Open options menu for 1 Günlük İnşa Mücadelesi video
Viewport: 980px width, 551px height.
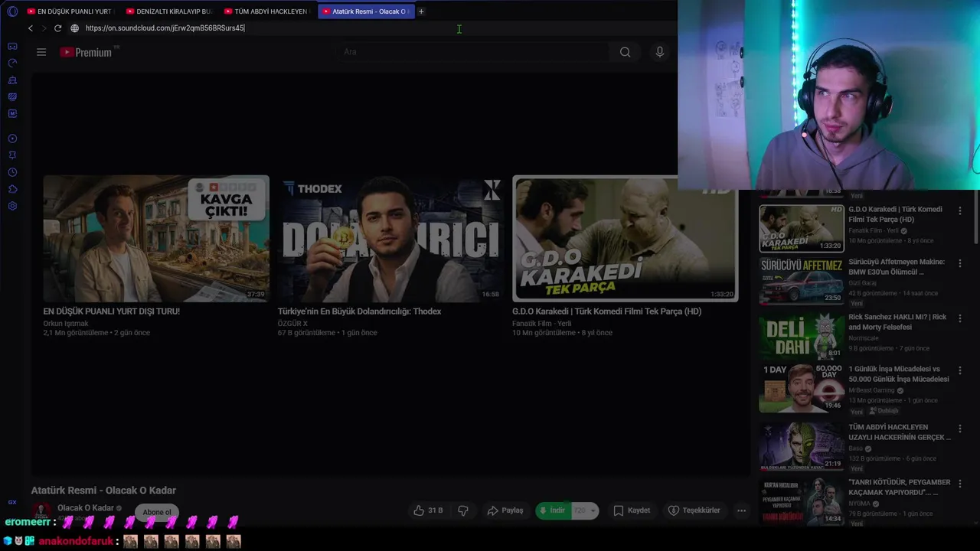coord(960,370)
